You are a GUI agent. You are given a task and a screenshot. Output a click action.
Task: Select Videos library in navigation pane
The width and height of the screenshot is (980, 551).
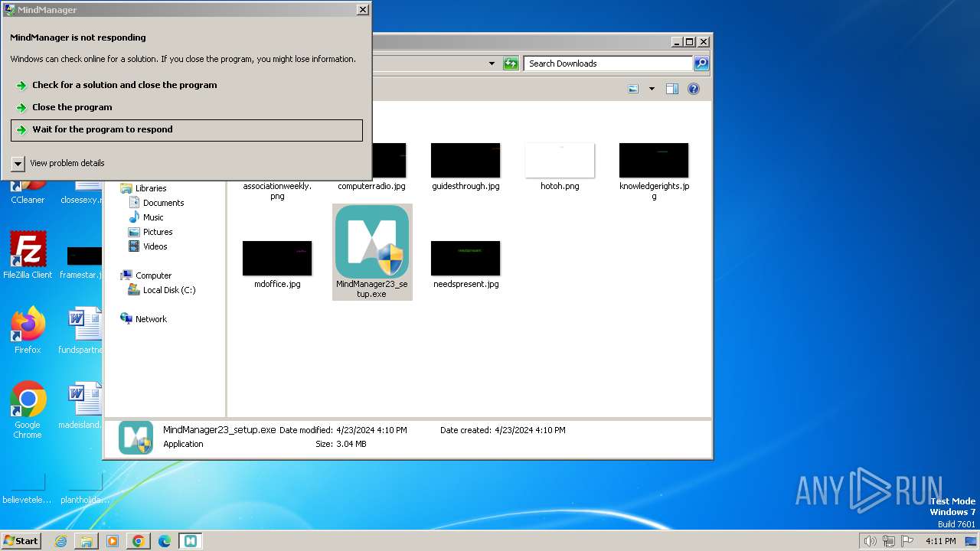click(x=148, y=246)
